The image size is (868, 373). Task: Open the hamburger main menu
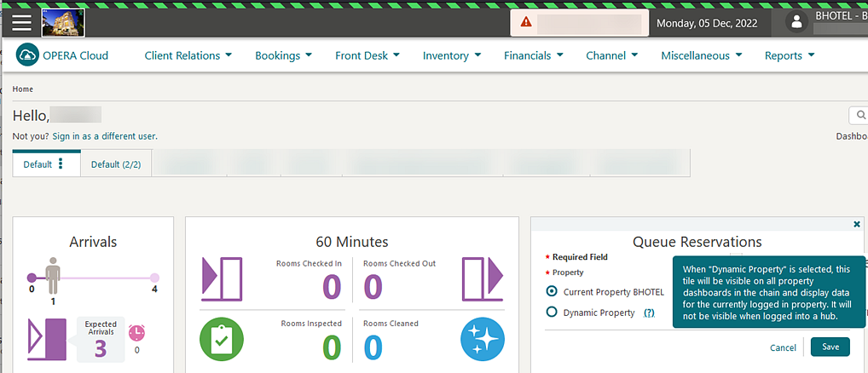(x=22, y=23)
